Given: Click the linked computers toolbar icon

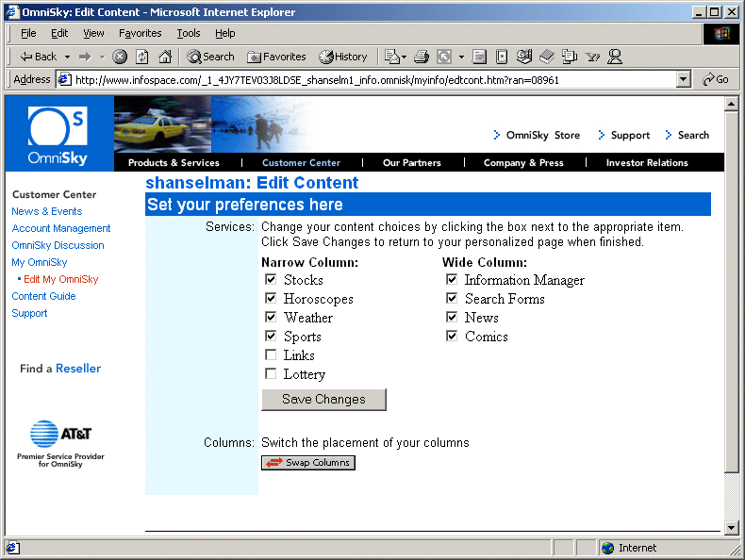Looking at the screenshot, I should (570, 57).
